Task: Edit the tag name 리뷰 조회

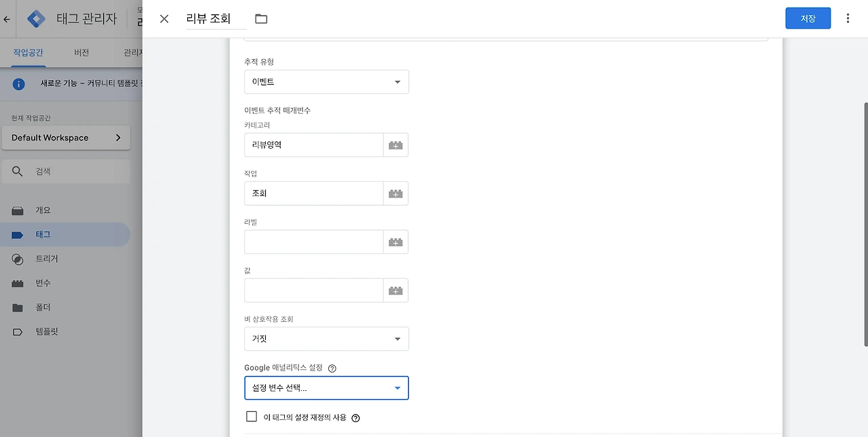Action: [x=216, y=19]
